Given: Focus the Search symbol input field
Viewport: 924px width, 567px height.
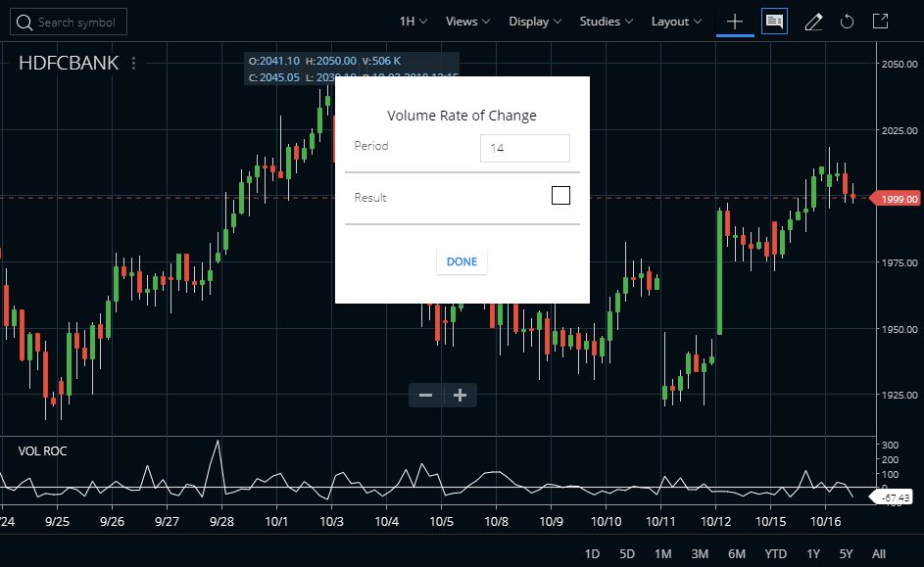Looking at the screenshot, I should [69, 22].
